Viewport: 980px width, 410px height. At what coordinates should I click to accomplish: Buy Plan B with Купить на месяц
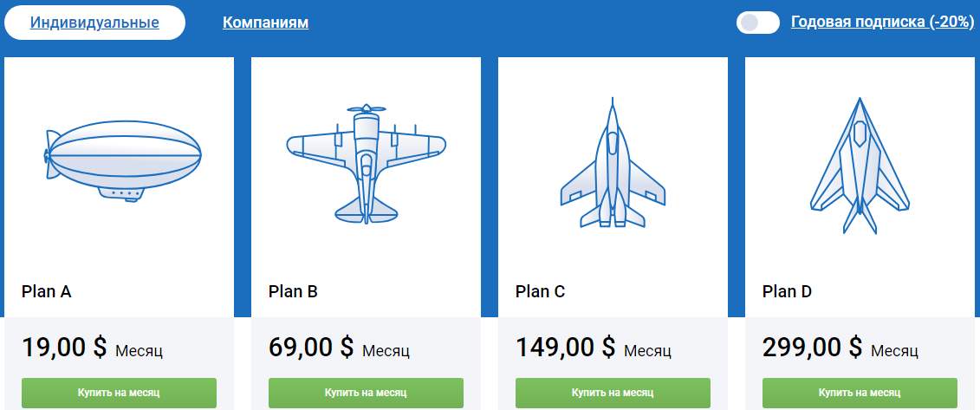pyautogui.click(x=366, y=394)
